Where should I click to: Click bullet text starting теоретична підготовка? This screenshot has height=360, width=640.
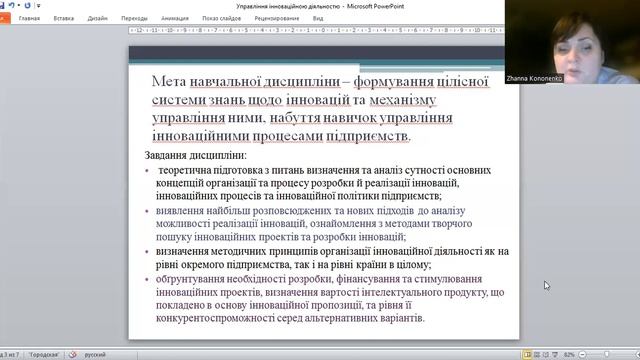323,183
